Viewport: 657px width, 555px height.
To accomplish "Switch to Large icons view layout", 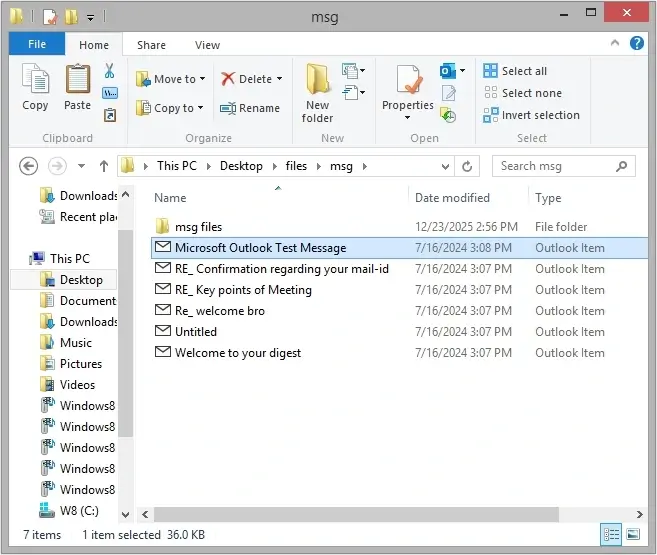I will click(633, 534).
